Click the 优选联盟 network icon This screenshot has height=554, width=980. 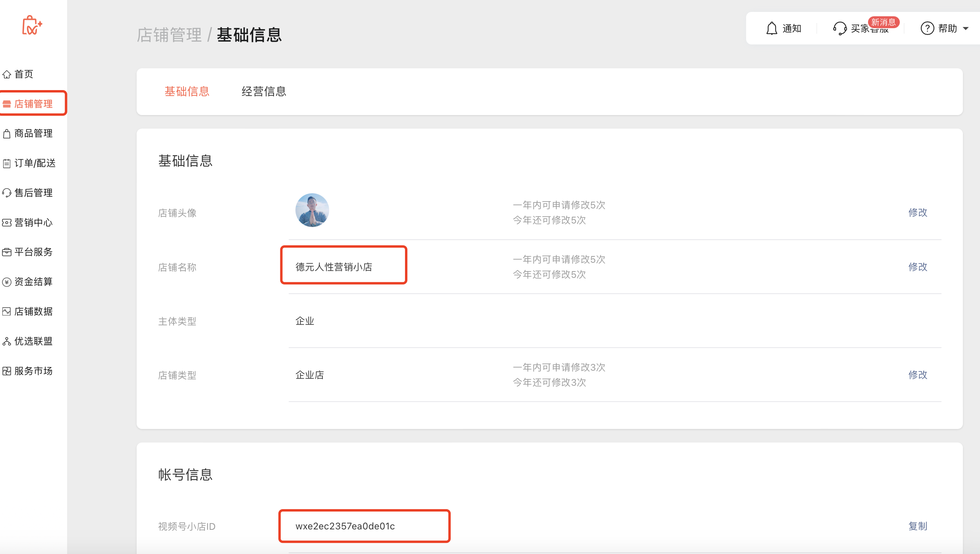point(7,341)
